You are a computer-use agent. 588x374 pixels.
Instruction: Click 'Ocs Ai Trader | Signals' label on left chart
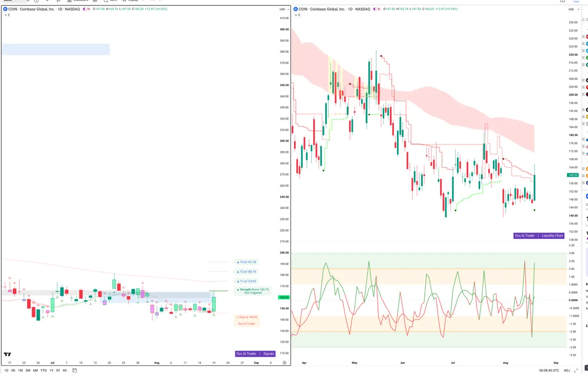[x=255, y=353]
